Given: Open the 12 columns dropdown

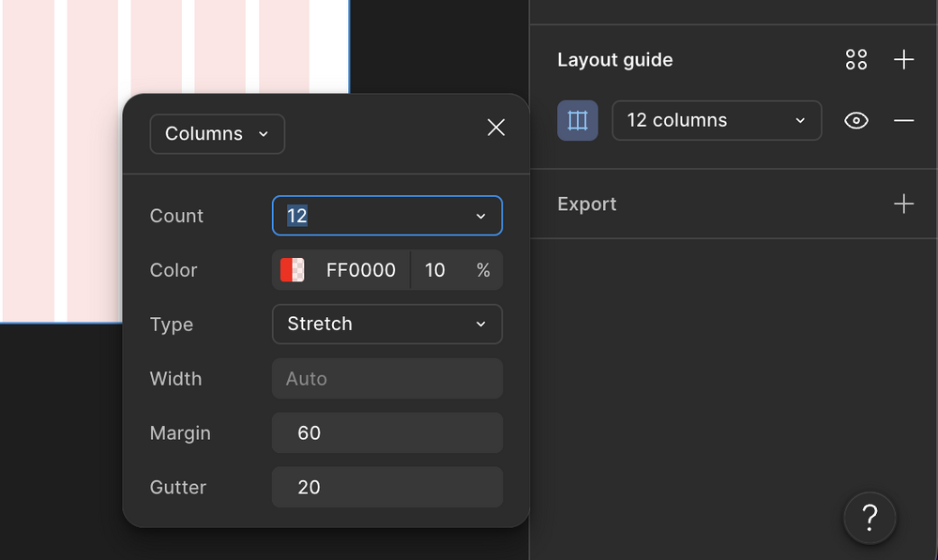Looking at the screenshot, I should [x=717, y=120].
